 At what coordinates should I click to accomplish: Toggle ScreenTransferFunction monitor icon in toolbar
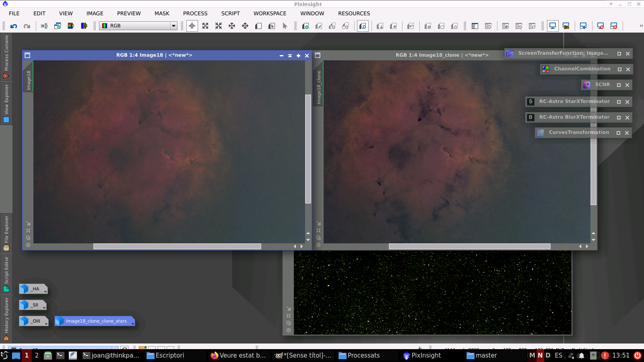[x=553, y=25]
